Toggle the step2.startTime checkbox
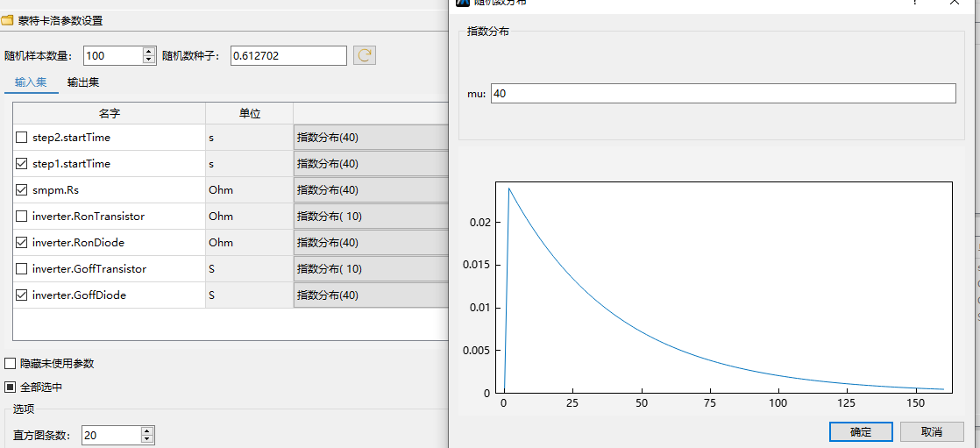The height and width of the screenshot is (448, 980). point(21,138)
